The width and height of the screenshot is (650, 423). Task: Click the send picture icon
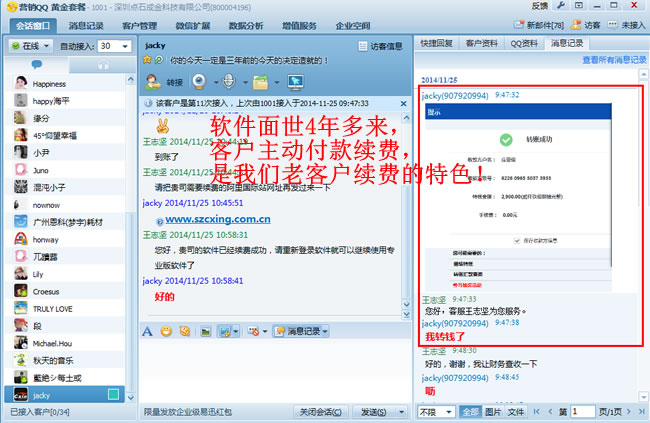pyautogui.click(x=205, y=331)
